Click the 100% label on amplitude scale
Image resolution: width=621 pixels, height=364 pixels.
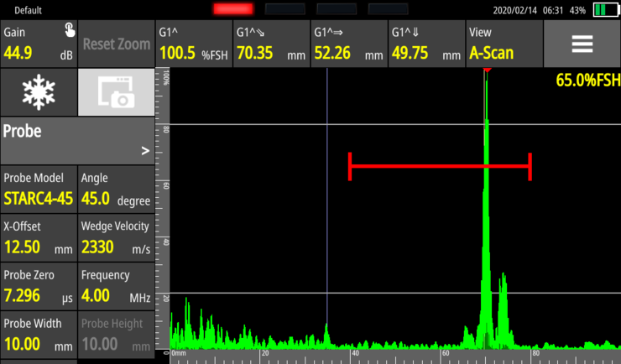pos(166,77)
